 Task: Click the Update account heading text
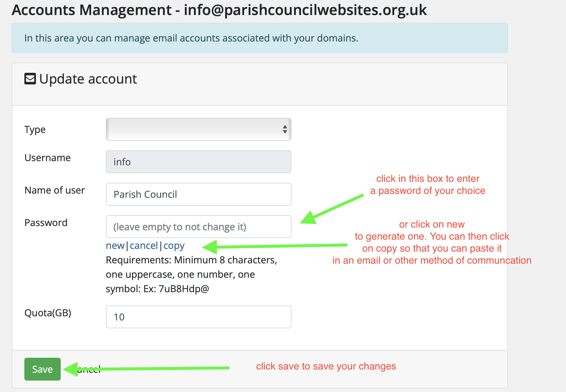(88, 79)
